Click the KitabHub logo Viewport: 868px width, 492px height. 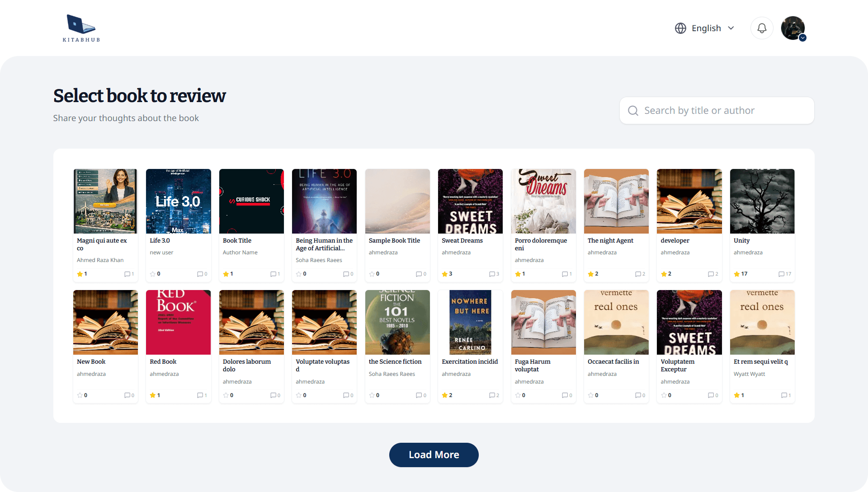coord(81,28)
